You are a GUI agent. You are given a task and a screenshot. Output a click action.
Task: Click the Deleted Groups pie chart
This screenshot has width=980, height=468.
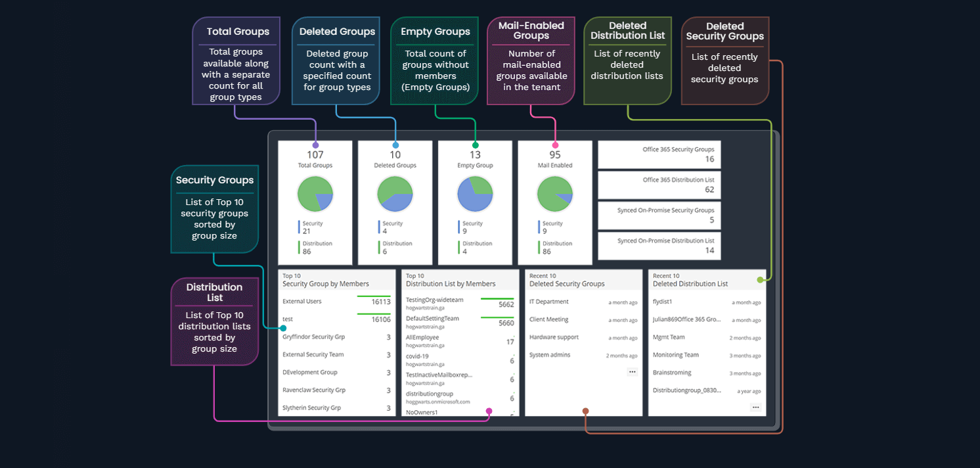pos(395,193)
